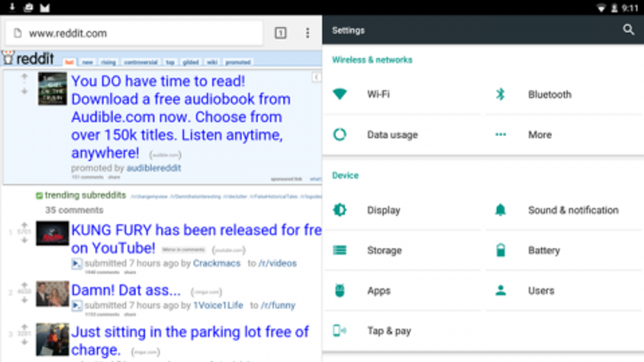This screenshot has height=362, width=644.
Task: Open Chrome's three-dot overflow menu
Action: tap(308, 33)
